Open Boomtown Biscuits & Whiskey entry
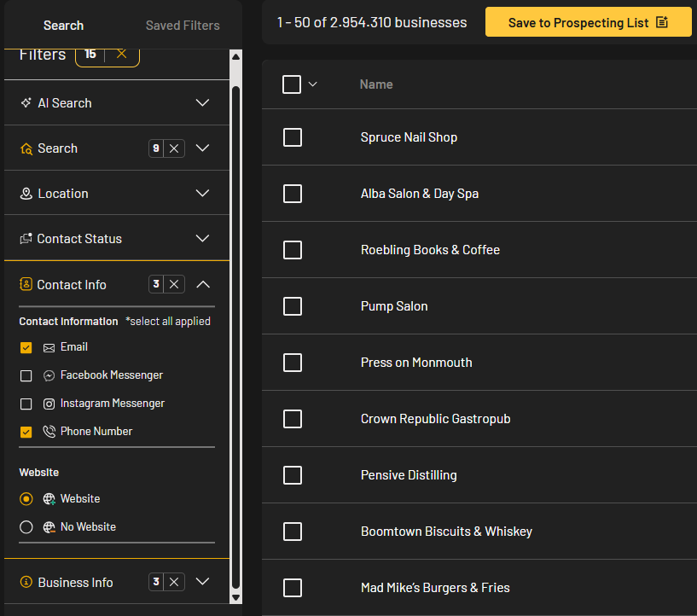This screenshot has width=697, height=616. point(447,532)
